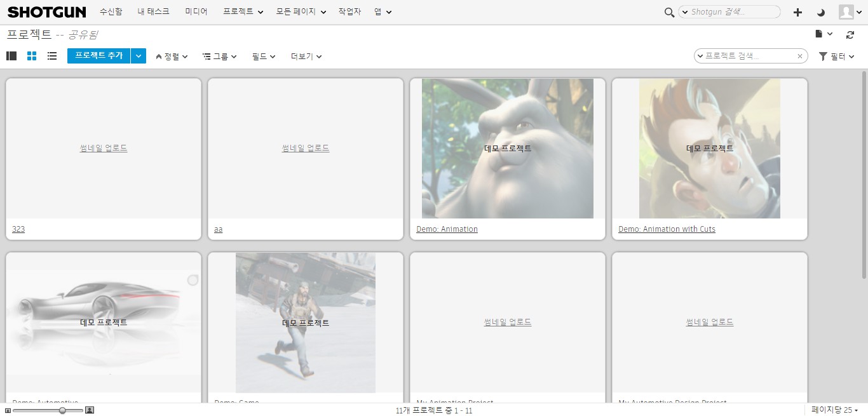This screenshot has height=416, width=868.
Task: Click the page document icon menu
Action: [824, 34]
